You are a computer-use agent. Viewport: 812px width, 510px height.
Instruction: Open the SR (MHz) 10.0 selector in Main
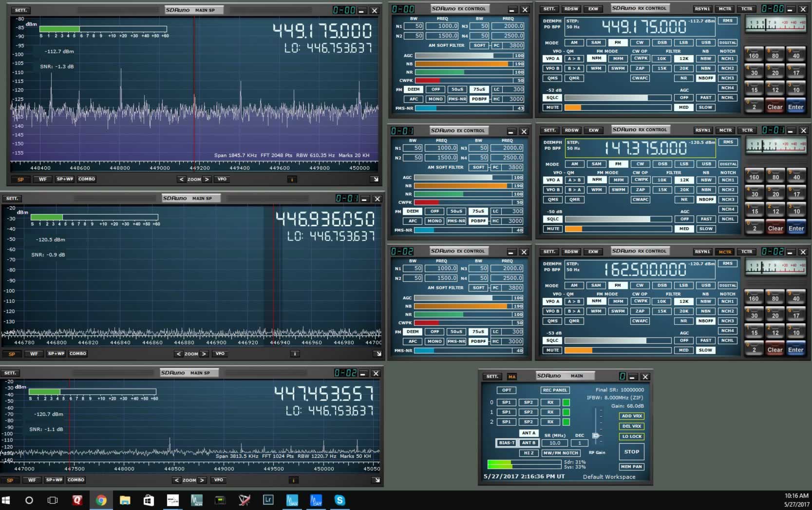click(x=555, y=443)
